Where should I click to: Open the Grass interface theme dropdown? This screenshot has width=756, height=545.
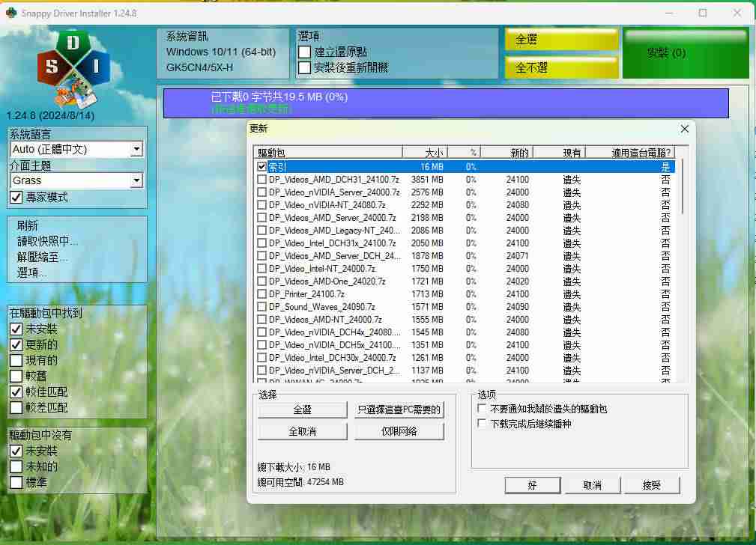137,180
